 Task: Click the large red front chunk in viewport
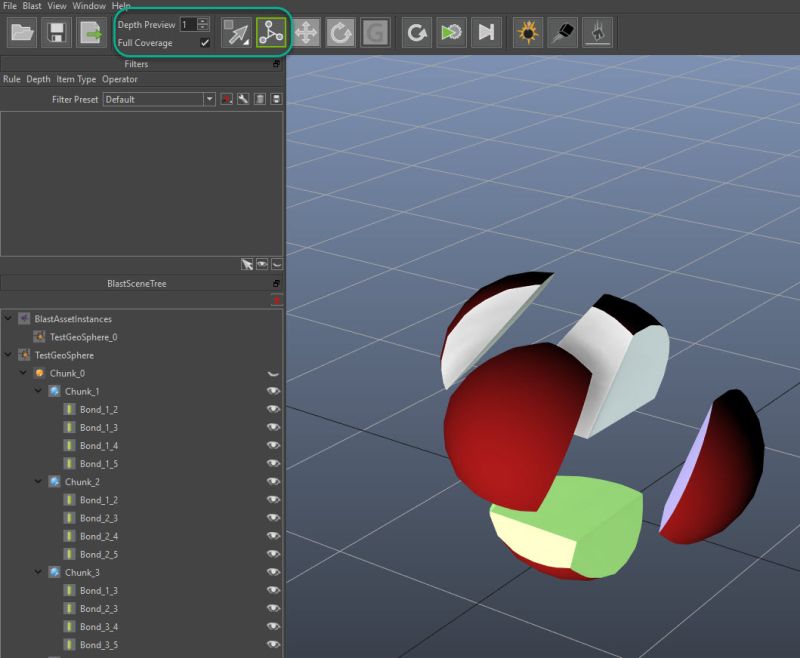pos(510,428)
